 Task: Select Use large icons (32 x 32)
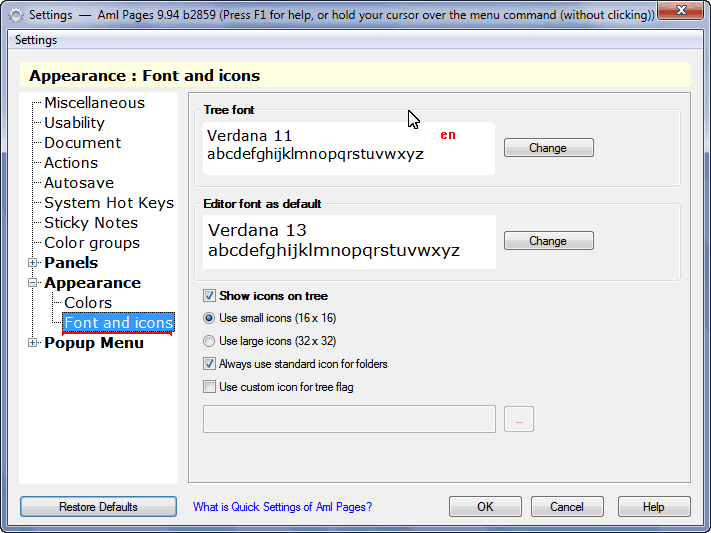pyautogui.click(x=209, y=341)
